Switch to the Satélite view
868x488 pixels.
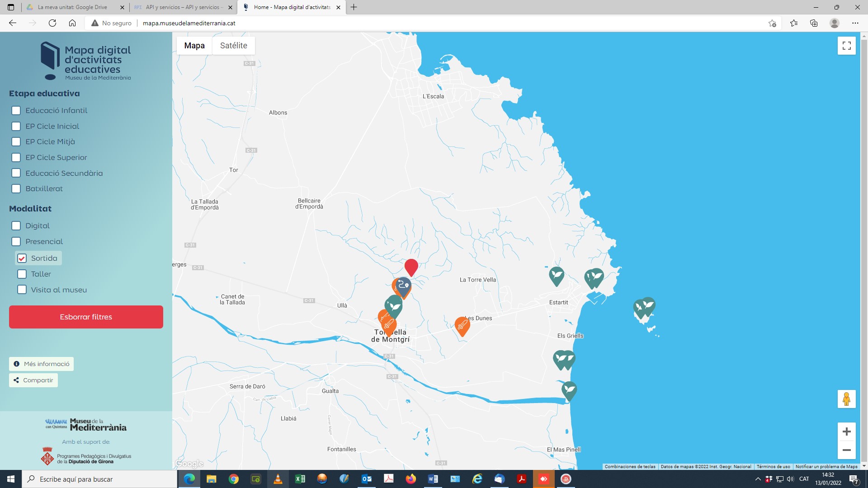pos(233,45)
